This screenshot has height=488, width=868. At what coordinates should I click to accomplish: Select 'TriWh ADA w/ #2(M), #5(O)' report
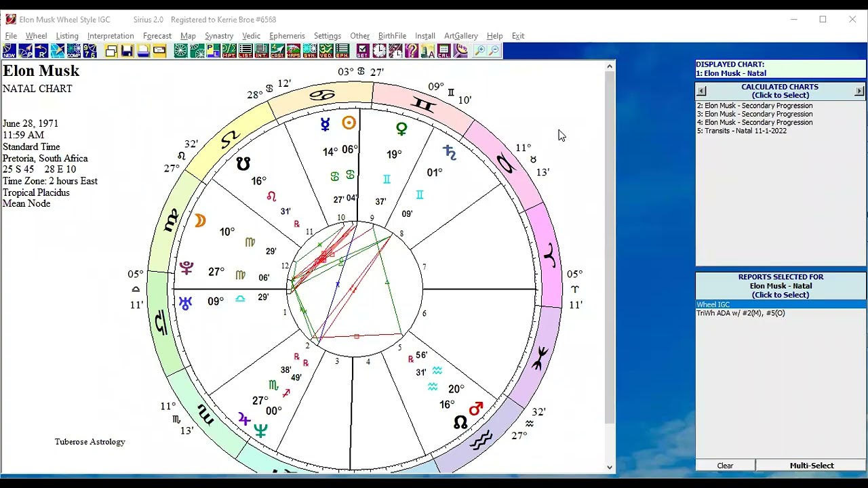pyautogui.click(x=741, y=313)
